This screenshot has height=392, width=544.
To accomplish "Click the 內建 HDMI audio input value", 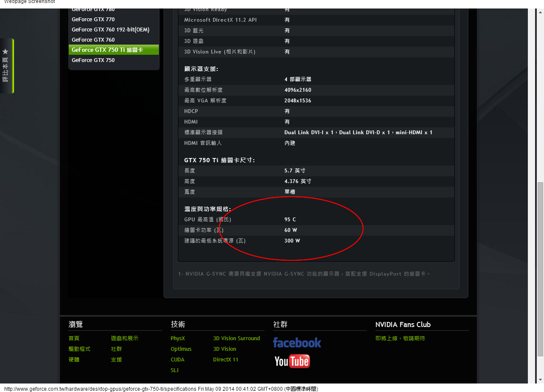I will tap(290, 143).
